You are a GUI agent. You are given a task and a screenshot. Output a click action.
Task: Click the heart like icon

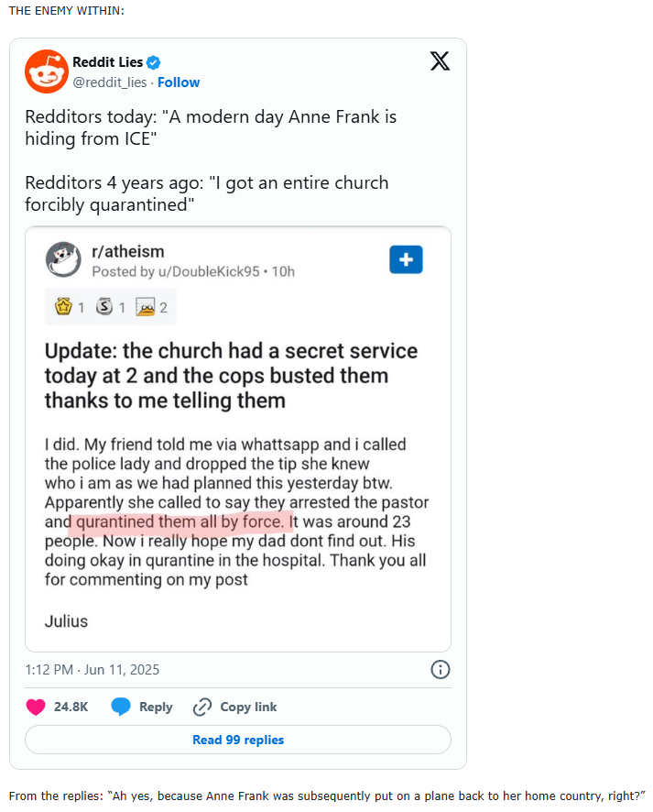point(36,707)
